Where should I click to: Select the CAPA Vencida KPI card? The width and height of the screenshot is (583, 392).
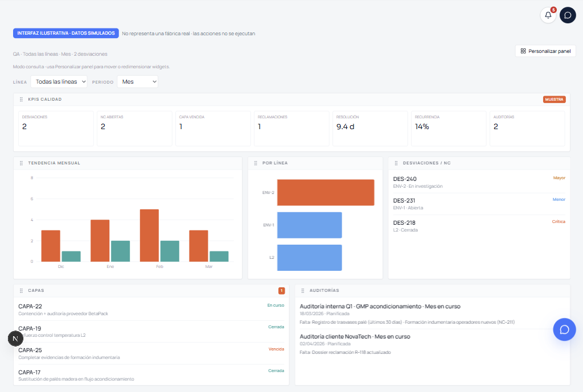(213, 128)
